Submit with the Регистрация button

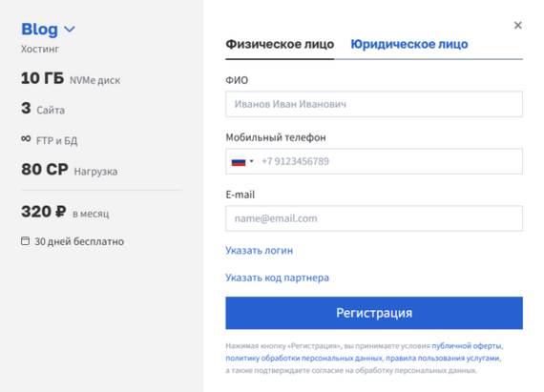pyautogui.click(x=374, y=313)
